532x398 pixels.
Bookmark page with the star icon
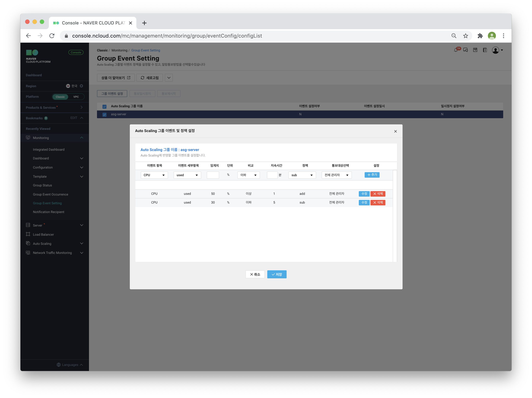(466, 36)
